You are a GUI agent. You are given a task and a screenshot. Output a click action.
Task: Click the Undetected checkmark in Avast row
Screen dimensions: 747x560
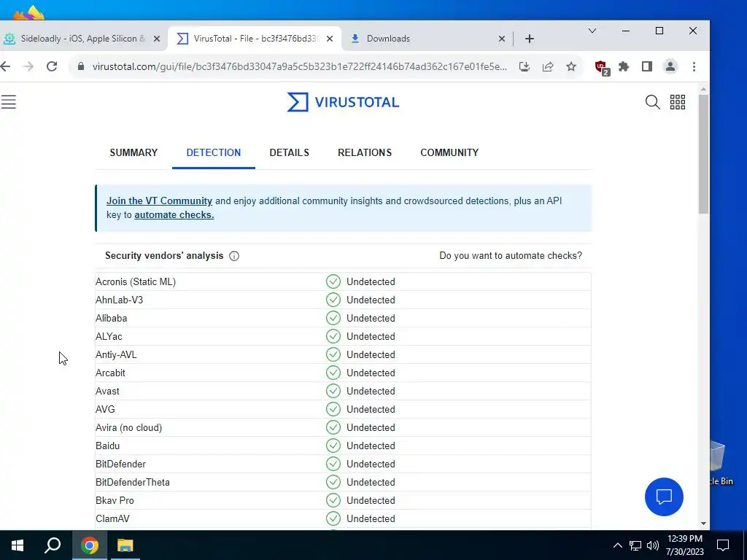pos(333,391)
